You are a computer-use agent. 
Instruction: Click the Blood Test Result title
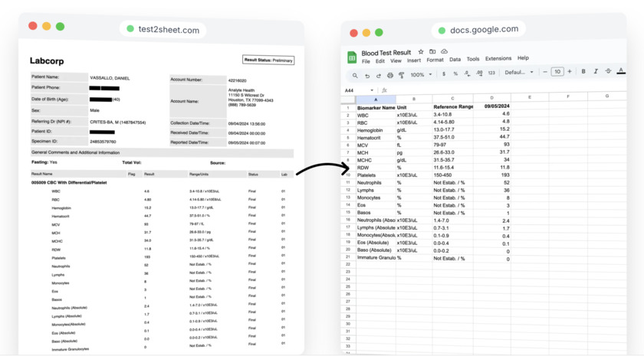coord(386,53)
